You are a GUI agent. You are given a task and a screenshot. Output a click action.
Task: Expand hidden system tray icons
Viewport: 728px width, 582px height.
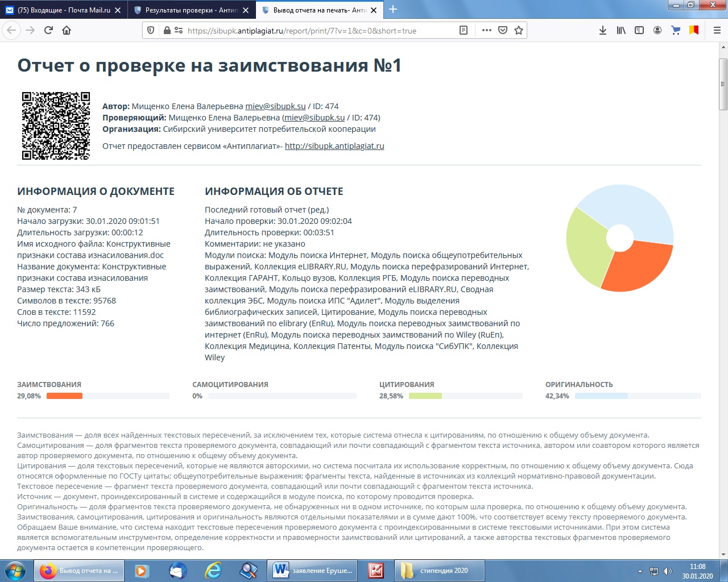click(x=640, y=571)
